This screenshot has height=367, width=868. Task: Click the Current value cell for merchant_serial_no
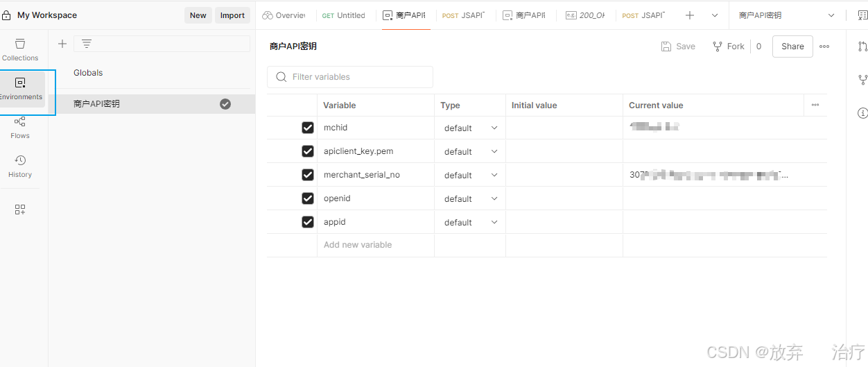[724, 175]
